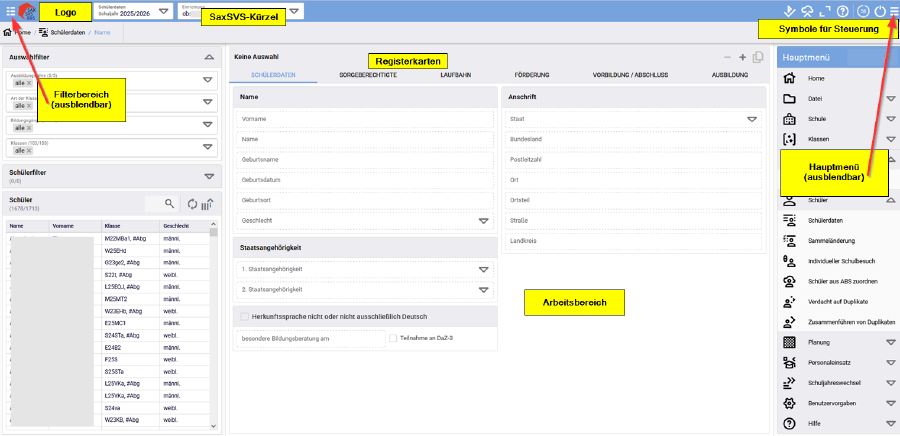The image size is (900, 436).
Task: Open the 1. Staatsangehörigkeit dropdown
Action: point(484,269)
